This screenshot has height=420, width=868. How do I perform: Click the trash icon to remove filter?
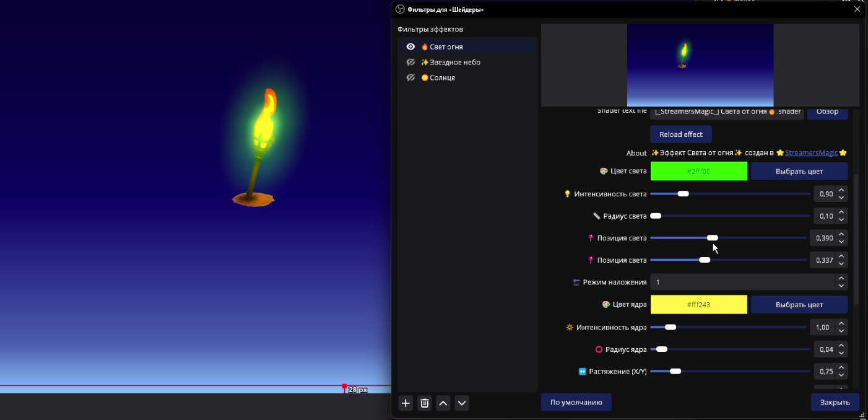point(424,403)
